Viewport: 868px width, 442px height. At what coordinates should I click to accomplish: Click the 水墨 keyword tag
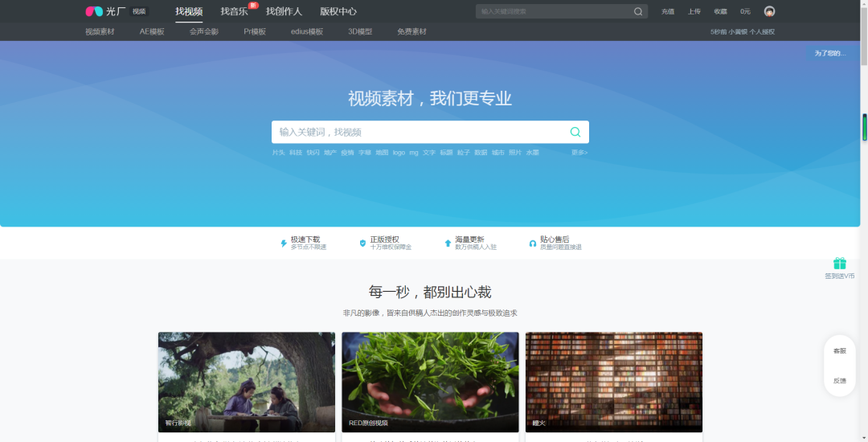click(532, 152)
